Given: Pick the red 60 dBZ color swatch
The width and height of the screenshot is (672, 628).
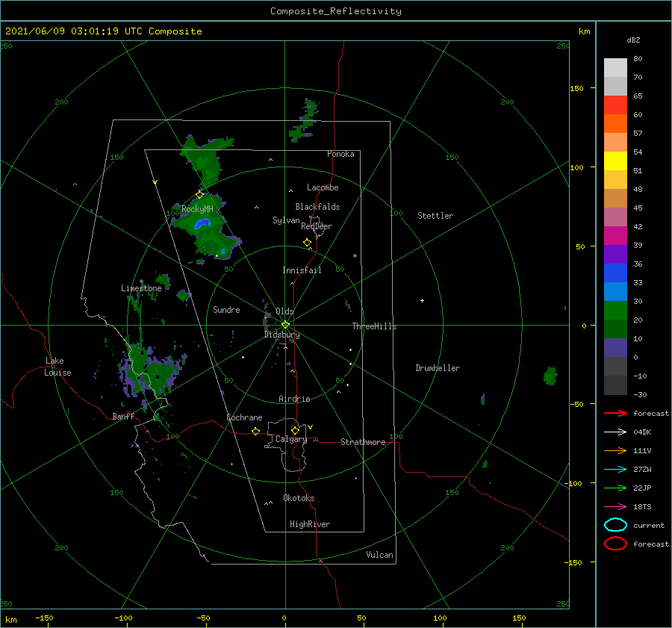Looking at the screenshot, I should click(x=615, y=105).
